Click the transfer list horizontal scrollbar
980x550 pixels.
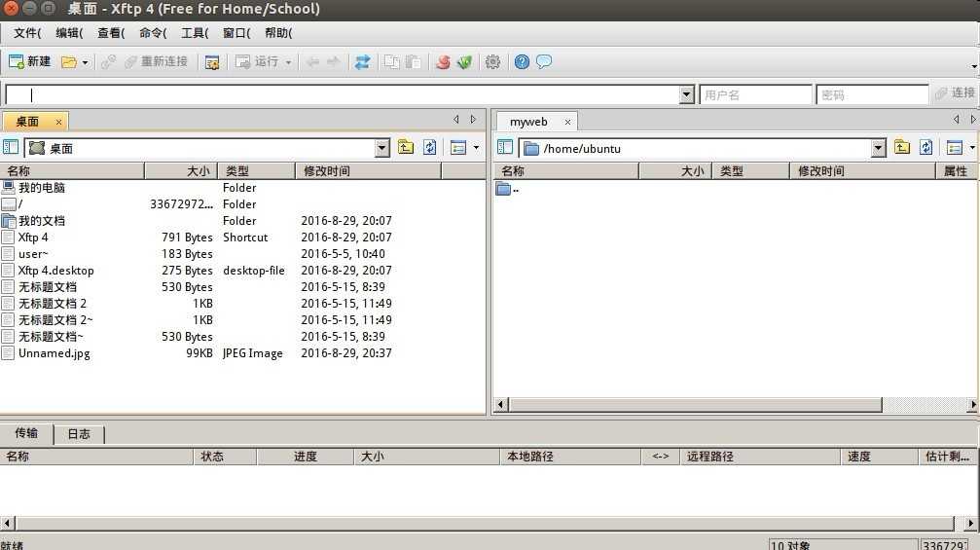(485, 523)
